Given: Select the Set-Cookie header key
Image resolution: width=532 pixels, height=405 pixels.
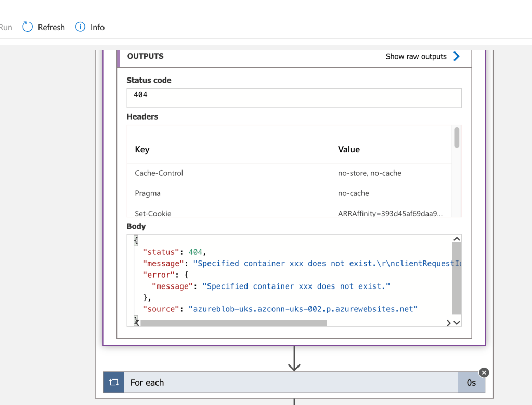Looking at the screenshot, I should tap(153, 213).
